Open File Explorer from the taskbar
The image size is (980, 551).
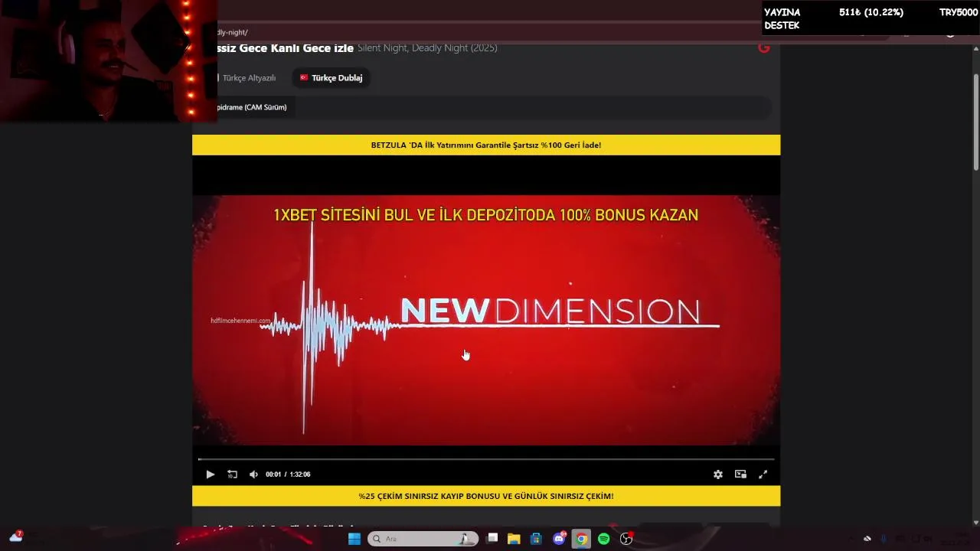click(514, 539)
